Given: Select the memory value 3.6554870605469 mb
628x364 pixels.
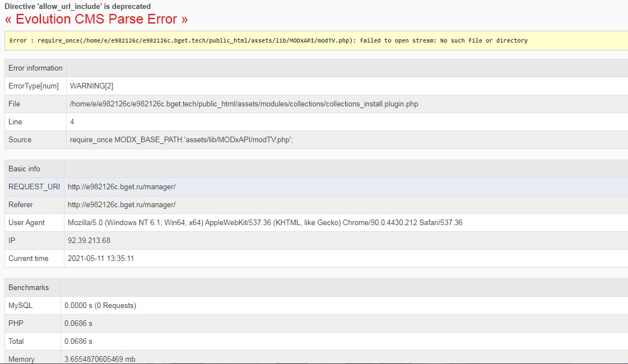Looking at the screenshot, I should tap(100, 359).
